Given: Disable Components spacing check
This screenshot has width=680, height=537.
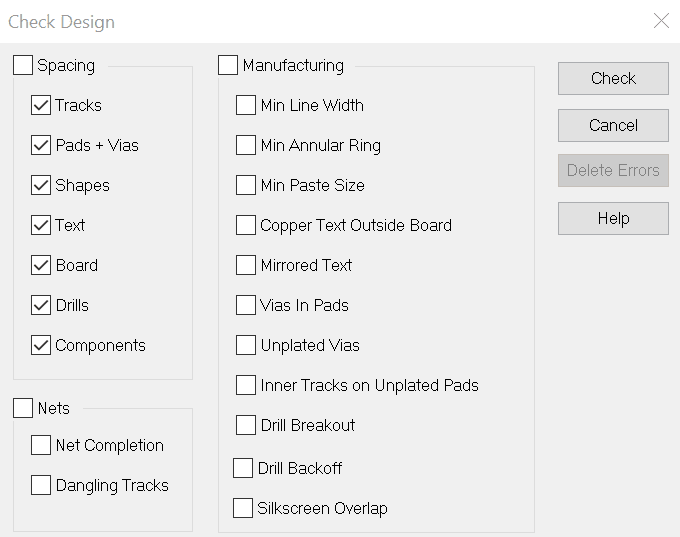Looking at the screenshot, I should click(x=41, y=345).
